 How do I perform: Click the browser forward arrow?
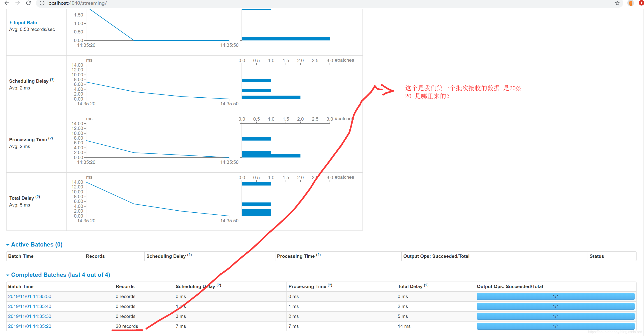[18, 3]
